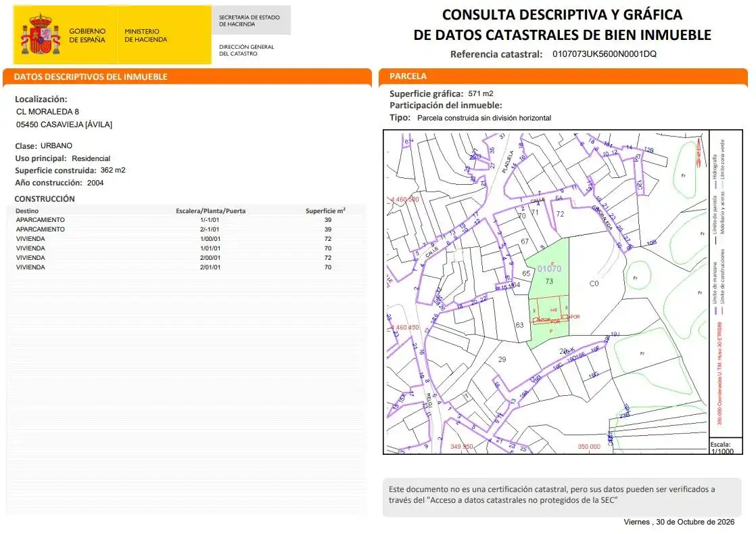Click the parcel '63' label on the map
Screen dimensions: 756x534
519,325
